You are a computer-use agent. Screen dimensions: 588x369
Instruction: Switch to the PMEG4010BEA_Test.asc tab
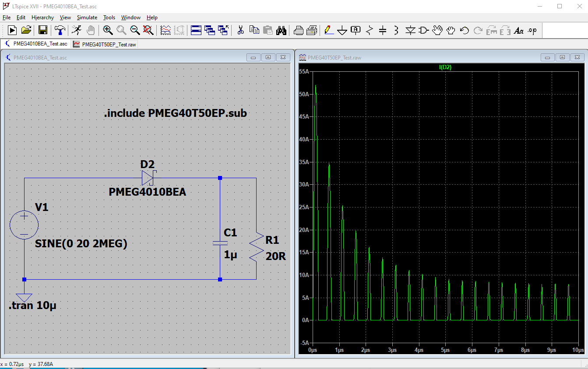36,44
